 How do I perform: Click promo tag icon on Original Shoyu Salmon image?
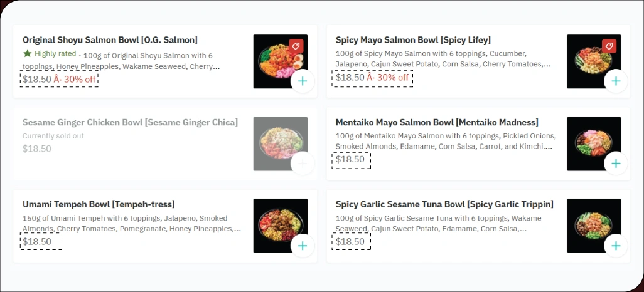coord(296,46)
